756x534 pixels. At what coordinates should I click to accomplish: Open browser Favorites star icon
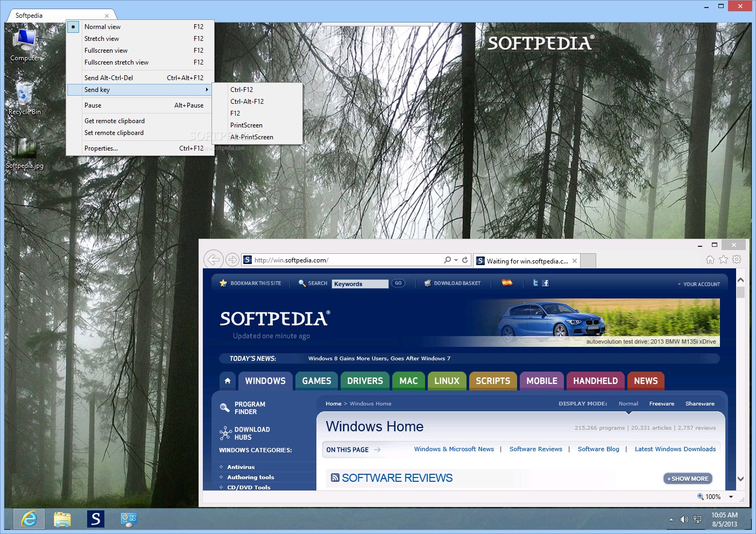(724, 259)
